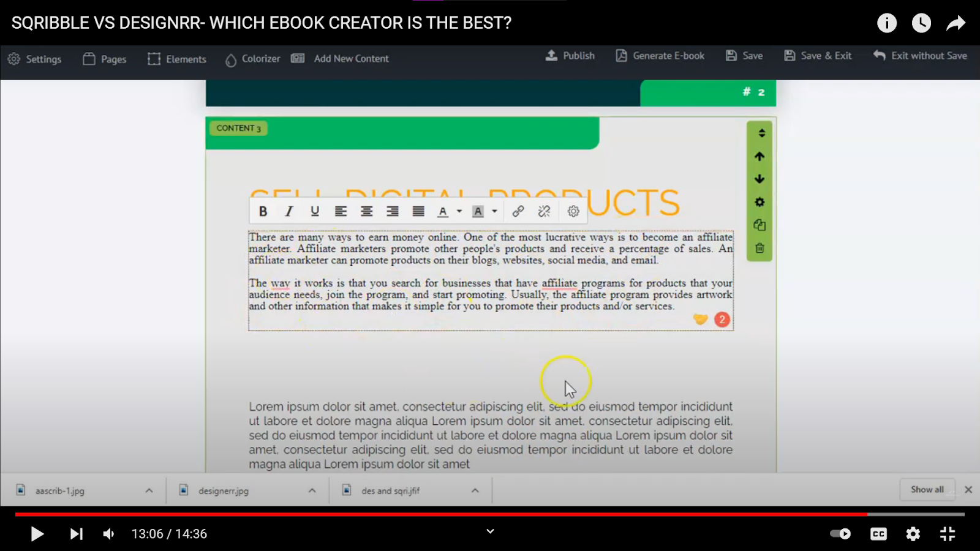This screenshot has width=980, height=551.
Task: Click the Lorem ipsum placeholder paragraph
Action: pos(491,435)
